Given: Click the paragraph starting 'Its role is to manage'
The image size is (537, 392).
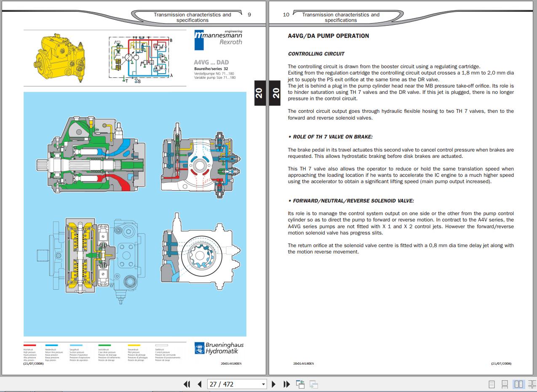Looking at the screenshot, I should [x=401, y=223].
